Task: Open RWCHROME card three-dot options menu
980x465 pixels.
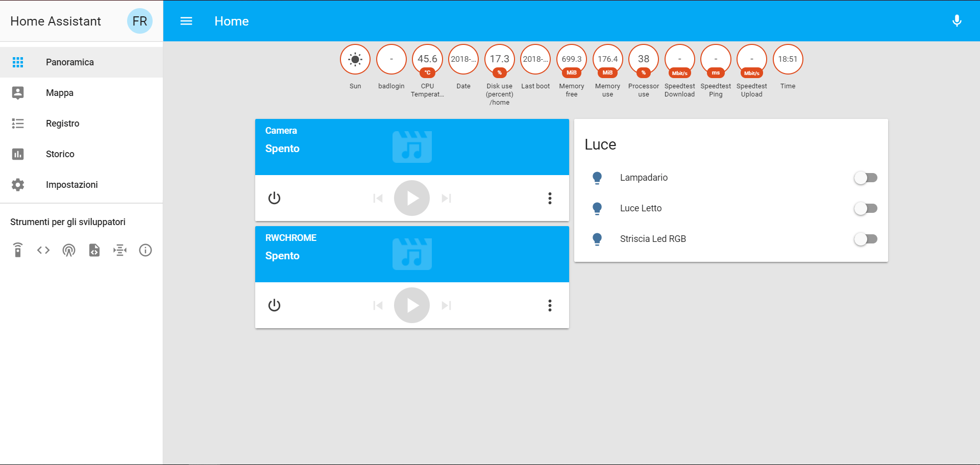Action: point(550,305)
